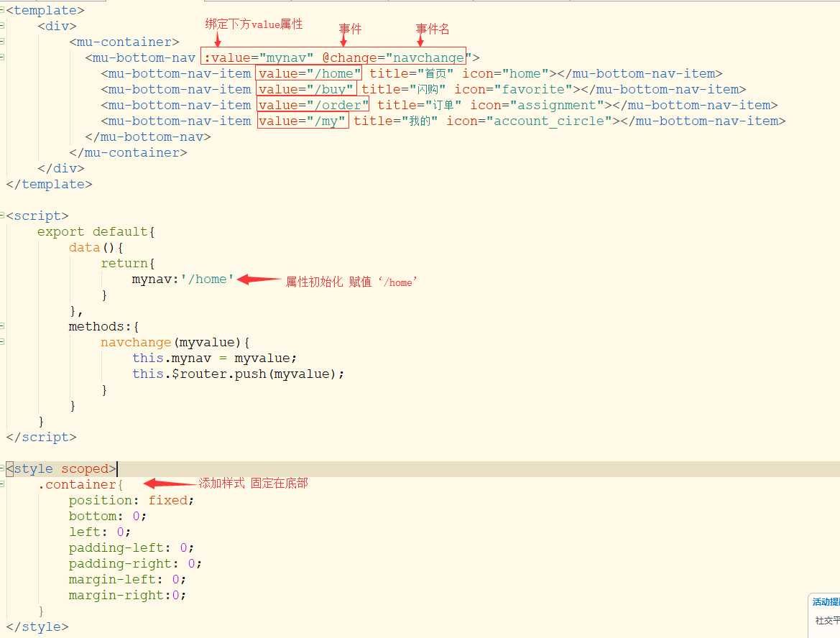This screenshot has height=638, width=840.
Task: Click the padding-left: 0; line
Action: click(131, 547)
